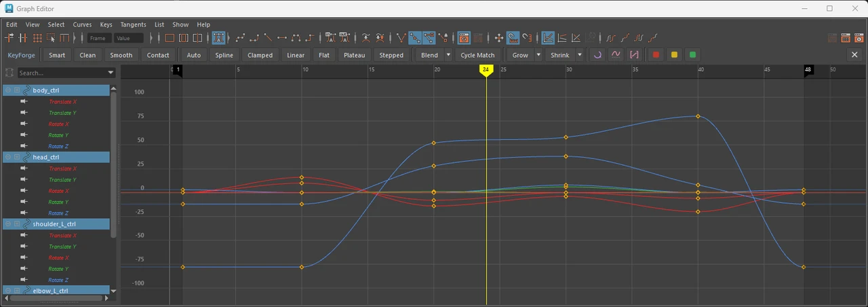Click the Cycle Match button

477,55
